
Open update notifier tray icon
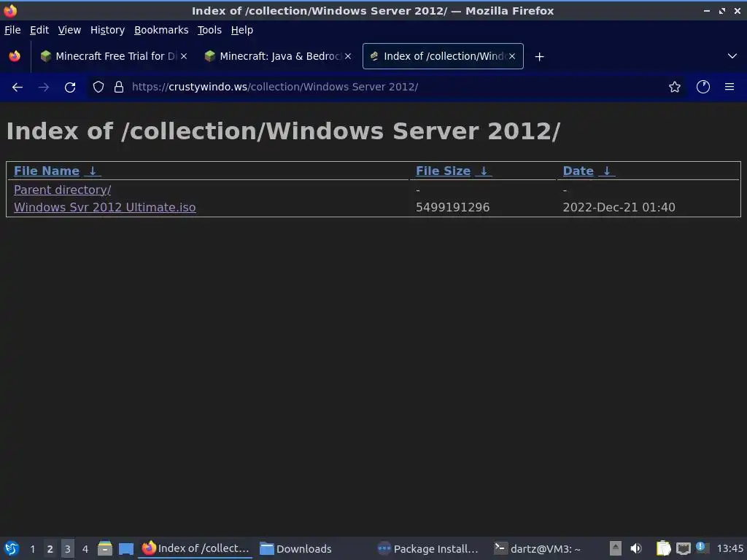701,547
